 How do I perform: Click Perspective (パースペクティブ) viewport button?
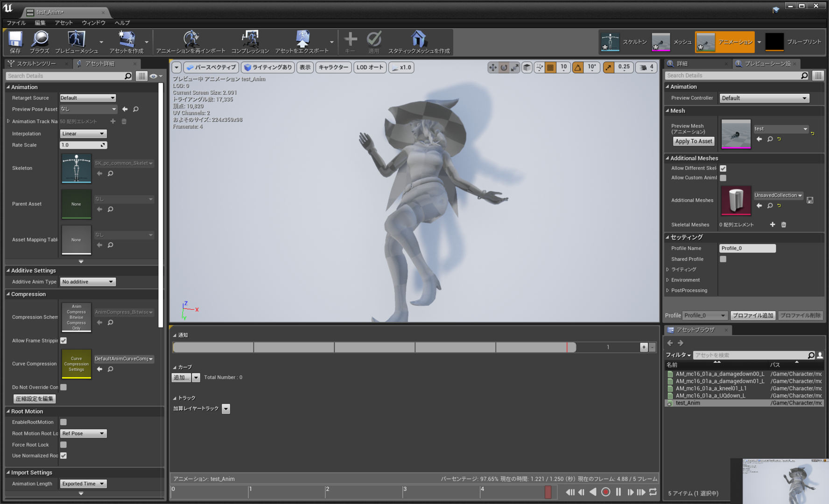[x=211, y=67]
